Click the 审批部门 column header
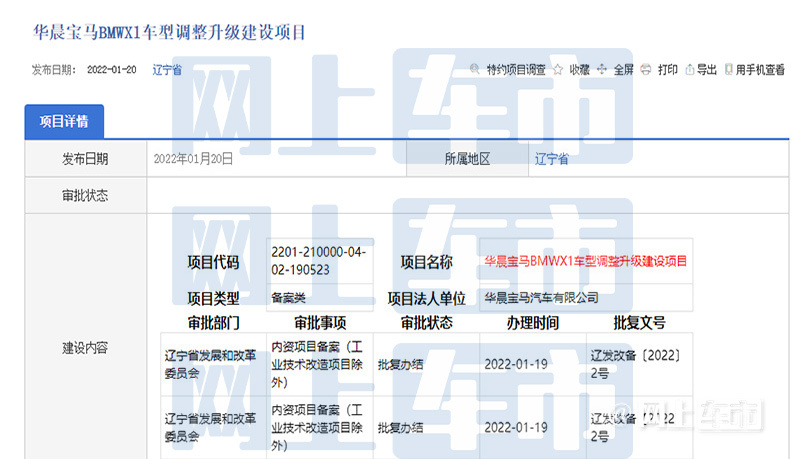The image size is (800, 459). (x=213, y=322)
